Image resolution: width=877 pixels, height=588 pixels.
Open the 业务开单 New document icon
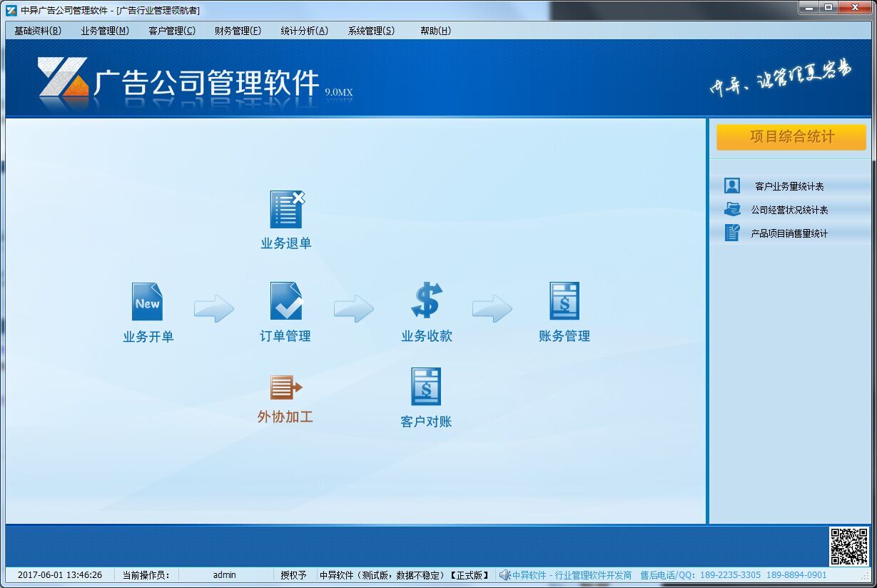click(147, 302)
